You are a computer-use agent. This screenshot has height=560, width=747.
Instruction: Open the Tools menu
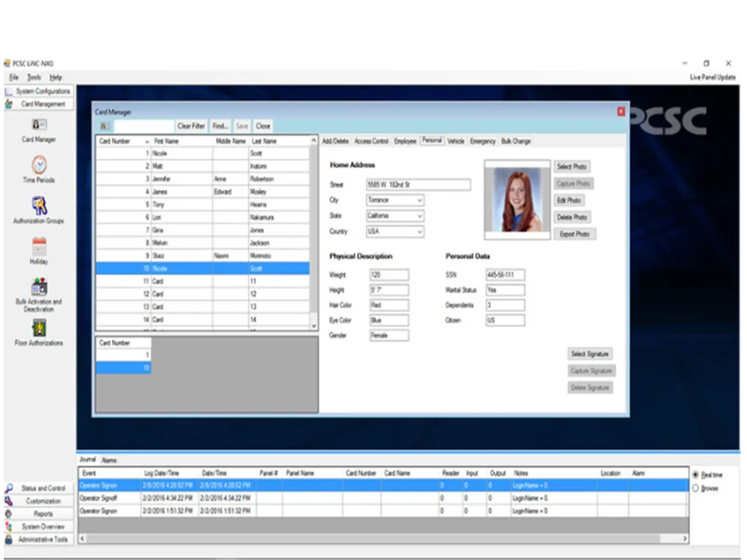pyautogui.click(x=34, y=78)
